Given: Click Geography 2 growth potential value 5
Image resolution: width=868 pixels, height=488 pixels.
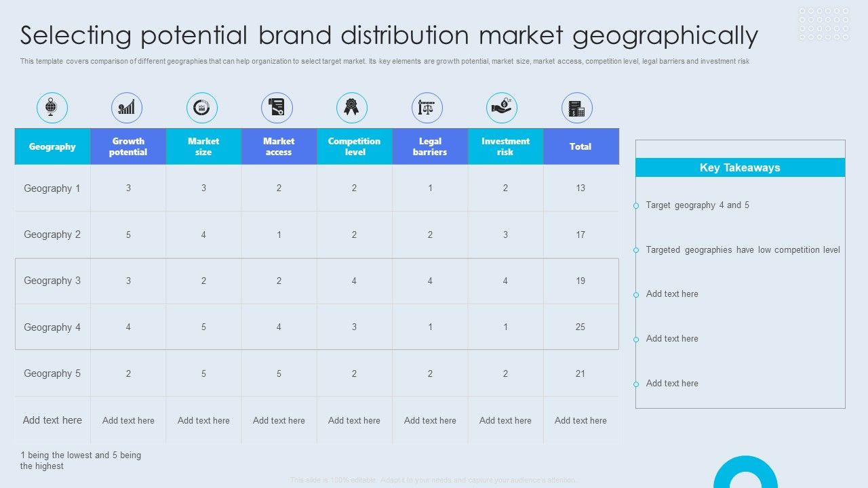Looking at the screenshot, I should (128, 235).
